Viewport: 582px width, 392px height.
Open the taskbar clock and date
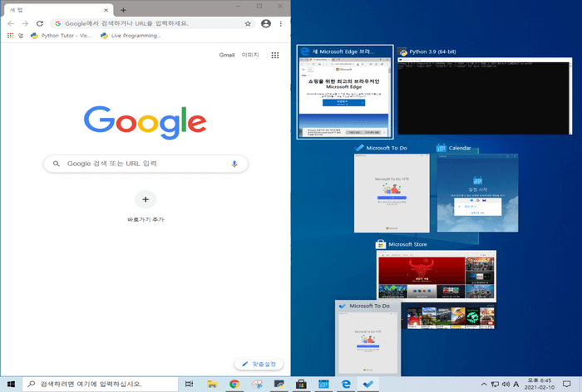(540, 385)
